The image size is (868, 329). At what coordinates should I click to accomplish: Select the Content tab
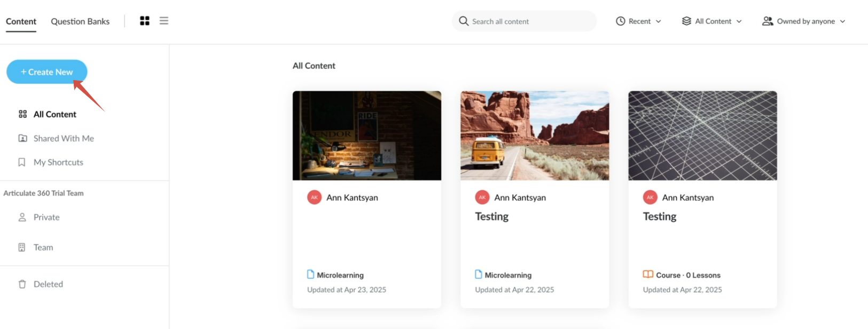click(21, 21)
